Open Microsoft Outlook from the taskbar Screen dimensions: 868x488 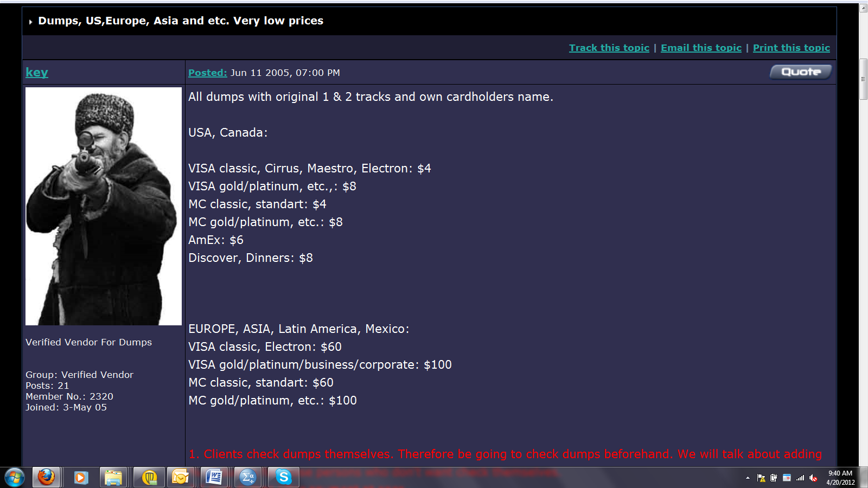(x=180, y=477)
